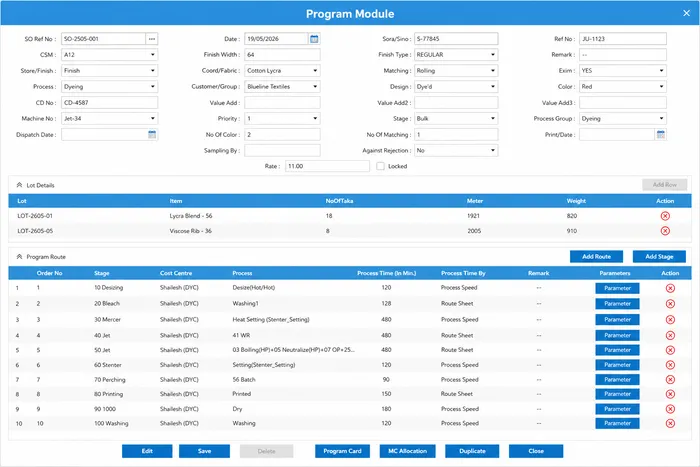Remove route row 100 Washing
Screen dimensions: 700x467
[670, 423]
